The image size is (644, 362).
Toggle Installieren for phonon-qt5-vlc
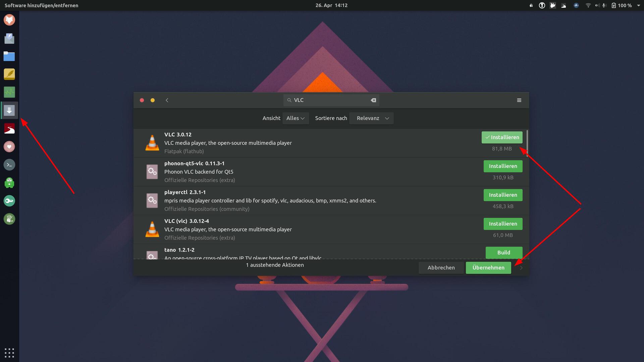pos(502,166)
